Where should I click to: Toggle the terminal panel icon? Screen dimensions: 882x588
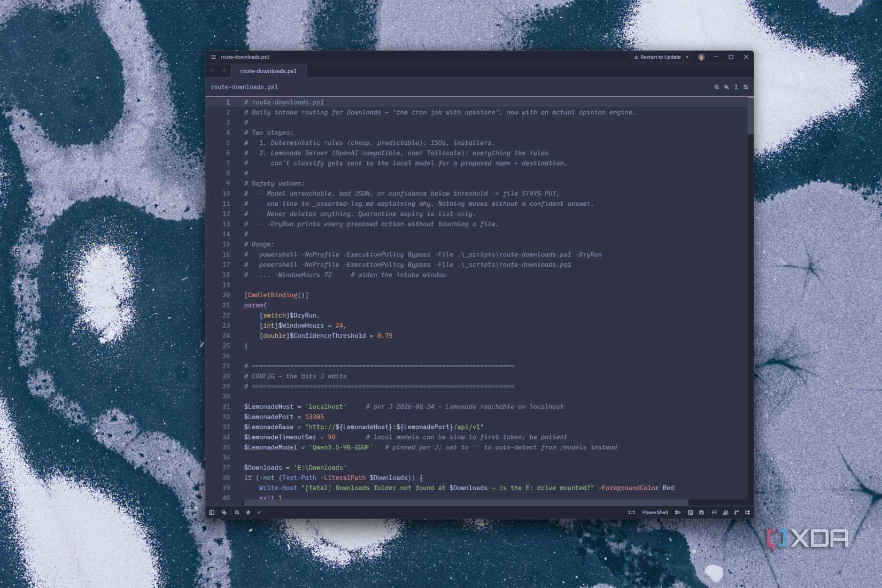click(690, 512)
